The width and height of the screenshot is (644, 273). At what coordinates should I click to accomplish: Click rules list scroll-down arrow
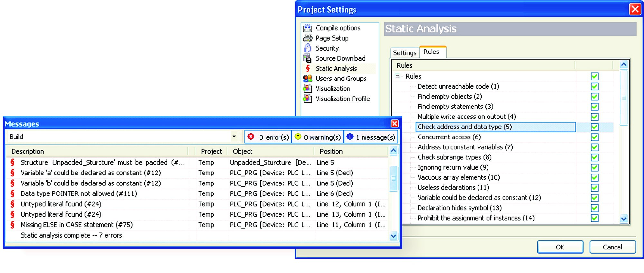click(x=624, y=219)
